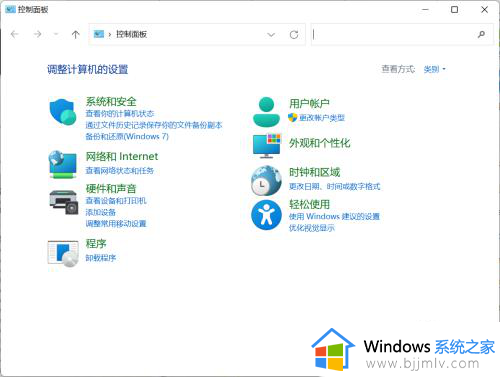The width and height of the screenshot is (500, 377).
Task: Click the Control Panel icon in the address bar
Action: pyautogui.click(x=99, y=34)
